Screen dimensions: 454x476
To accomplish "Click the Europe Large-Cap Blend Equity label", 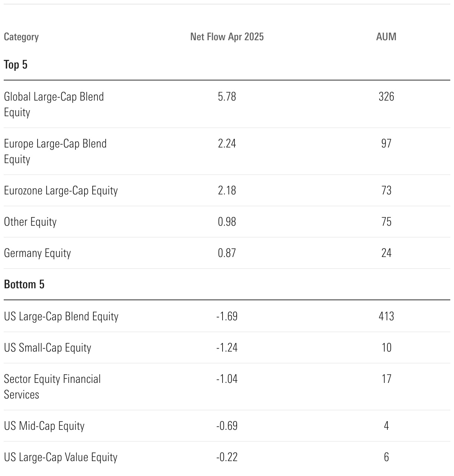I will [55, 151].
